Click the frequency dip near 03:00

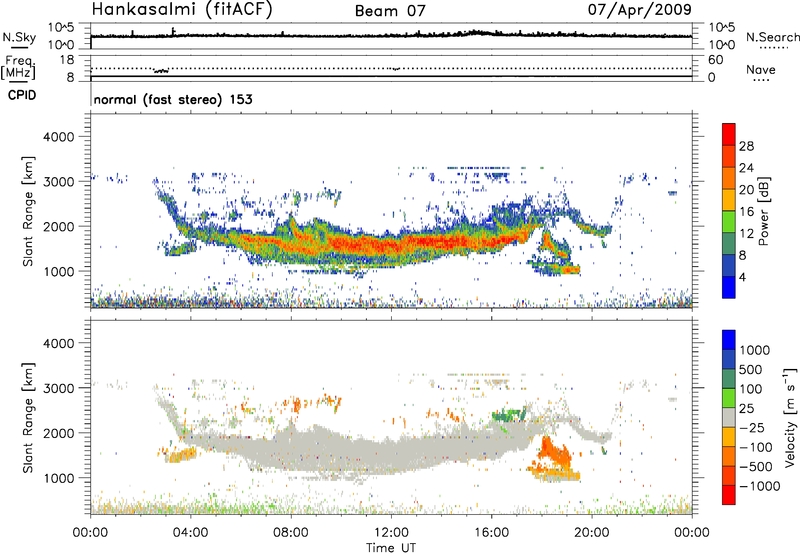(161, 71)
